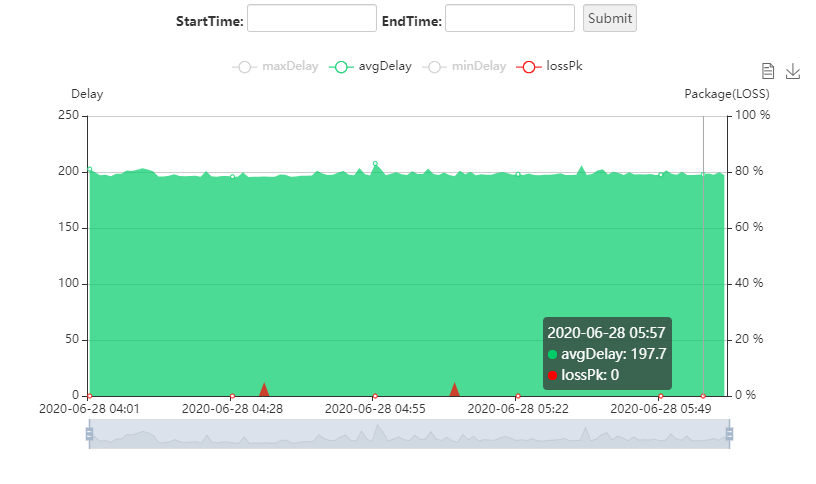Submit the time range
The height and width of the screenshot is (484, 816).
[x=609, y=18]
